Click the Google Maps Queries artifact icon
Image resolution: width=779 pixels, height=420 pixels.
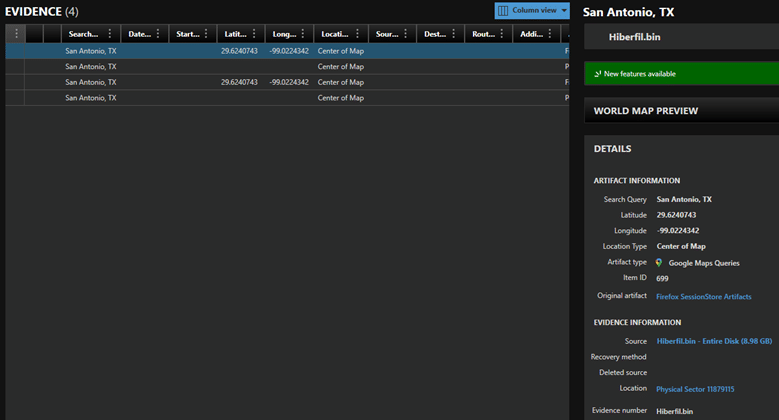(x=659, y=263)
